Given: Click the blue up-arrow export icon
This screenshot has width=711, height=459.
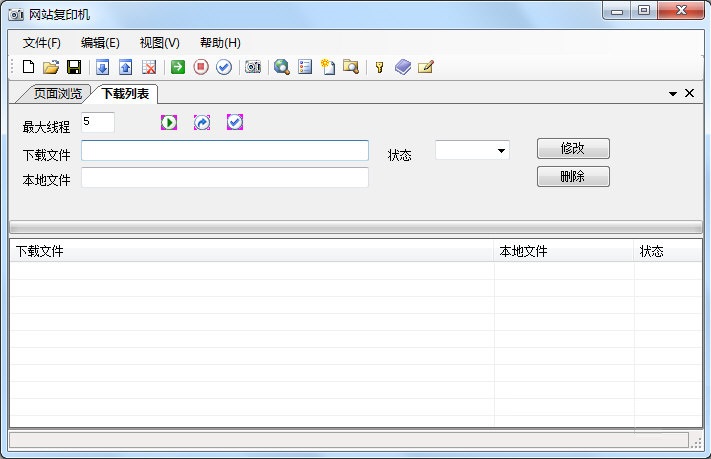Looking at the screenshot, I should pos(126,67).
